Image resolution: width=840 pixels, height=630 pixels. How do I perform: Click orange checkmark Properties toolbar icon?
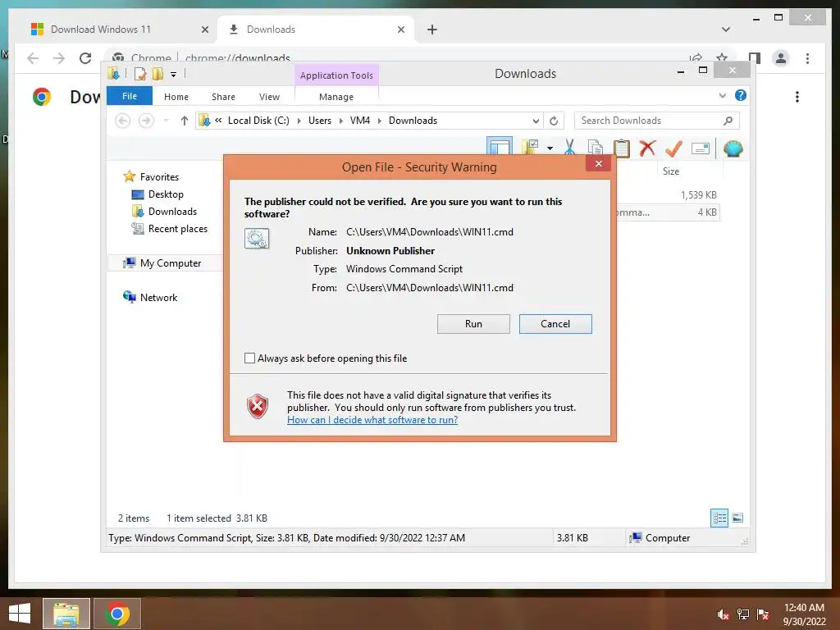click(x=673, y=148)
